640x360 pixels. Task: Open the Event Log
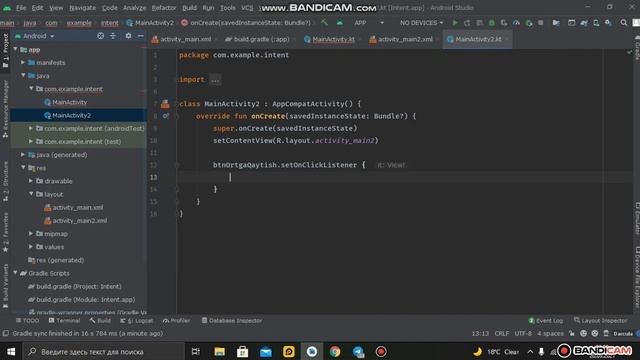click(x=546, y=320)
